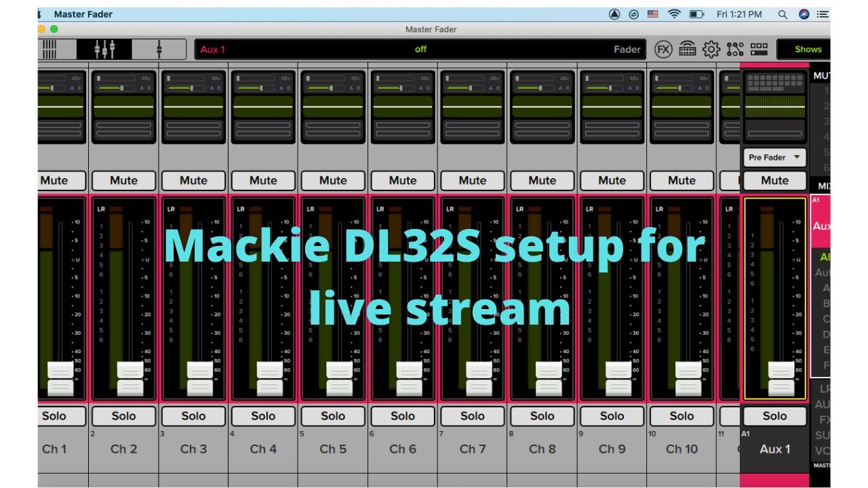Click the Wi-Fi status icon
Screen dimensions: 868x488
[x=674, y=14]
